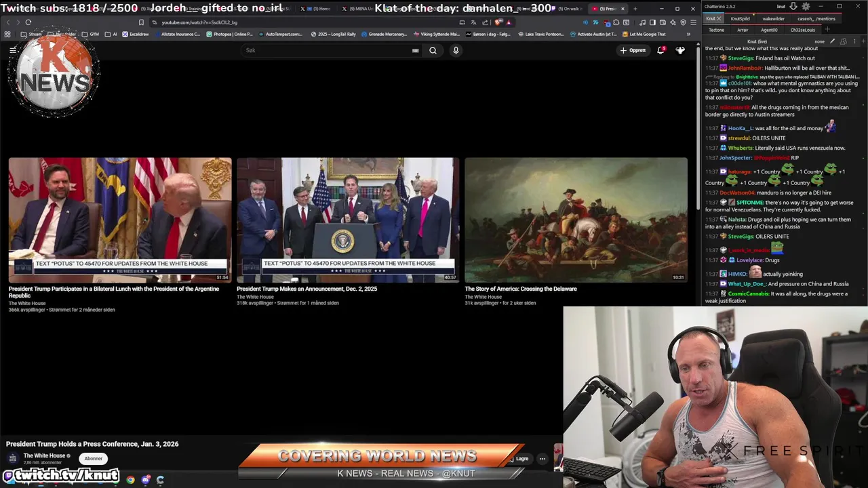This screenshot has width=868, height=488.
Task: Click title 'The Story of America: Crossing the Delaware'
Action: click(x=521, y=289)
